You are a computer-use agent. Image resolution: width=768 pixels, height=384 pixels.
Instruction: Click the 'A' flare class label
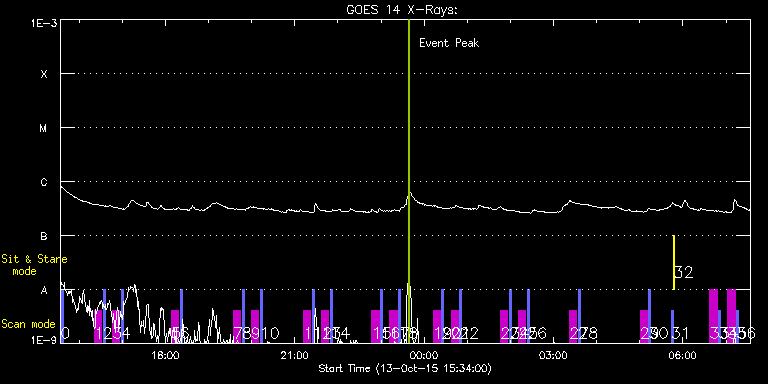point(44,290)
